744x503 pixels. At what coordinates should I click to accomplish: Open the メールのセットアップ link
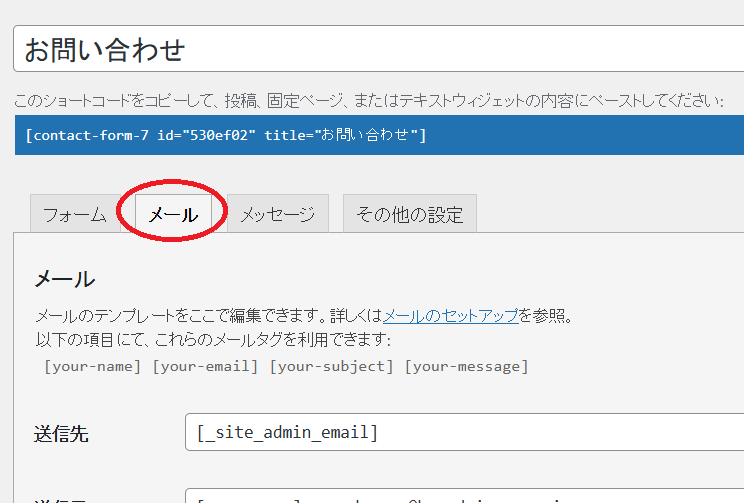click(450, 316)
